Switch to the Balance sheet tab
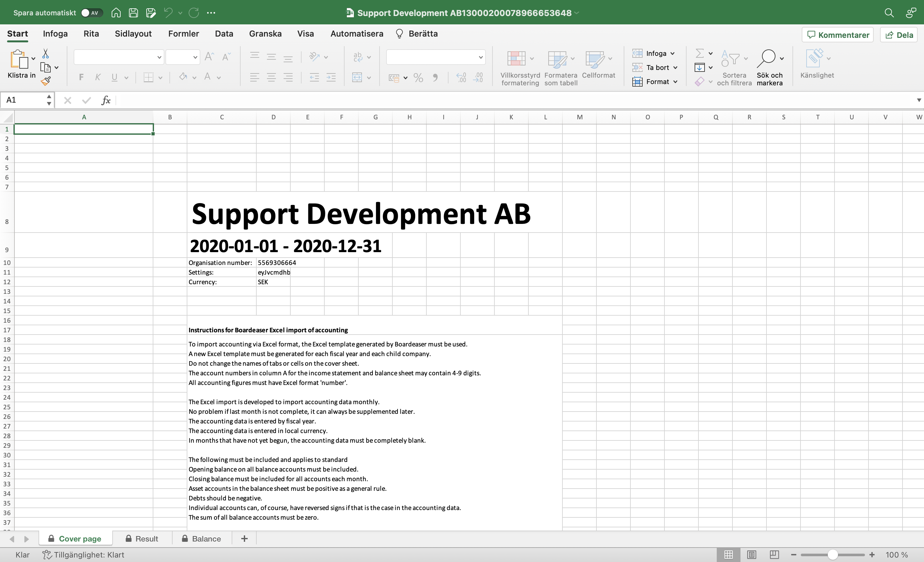 click(201, 538)
